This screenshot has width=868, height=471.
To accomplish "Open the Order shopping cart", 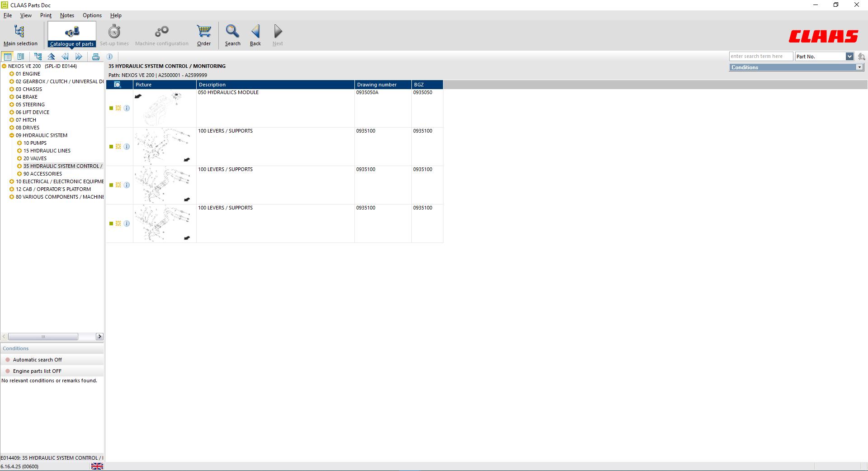I will point(204,35).
